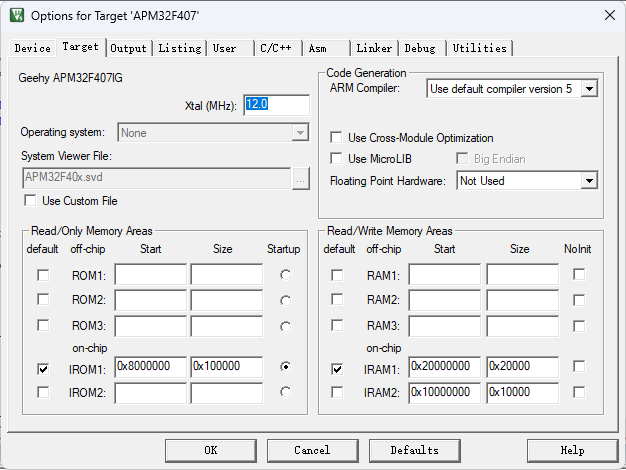Enable Use Custom File checkbox
This screenshot has height=470, width=626.
30,200
